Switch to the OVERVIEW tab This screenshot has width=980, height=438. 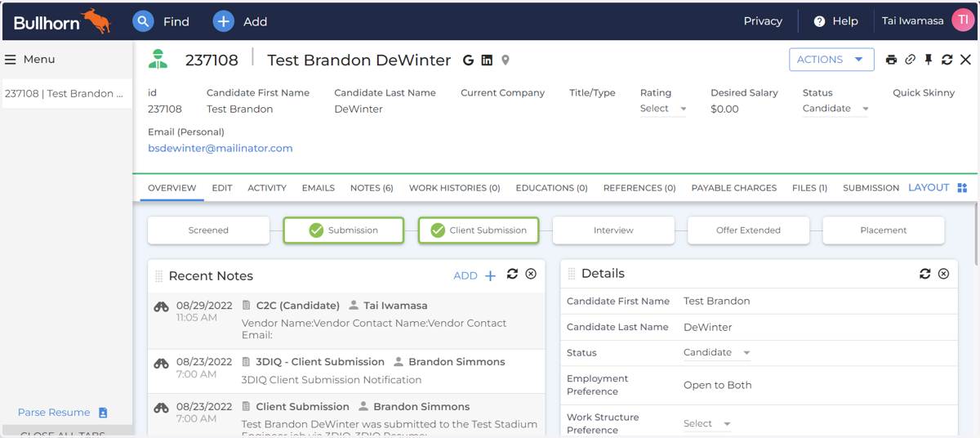point(172,188)
